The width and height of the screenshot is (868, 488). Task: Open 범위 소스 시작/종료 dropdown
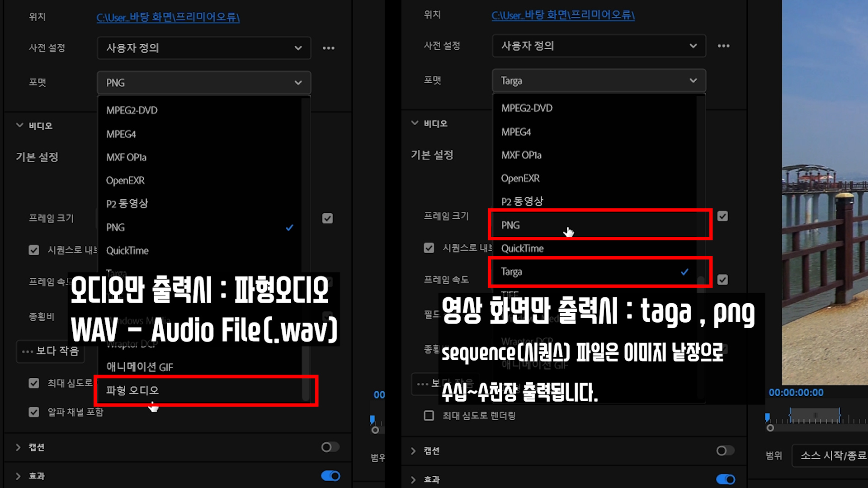click(832, 455)
